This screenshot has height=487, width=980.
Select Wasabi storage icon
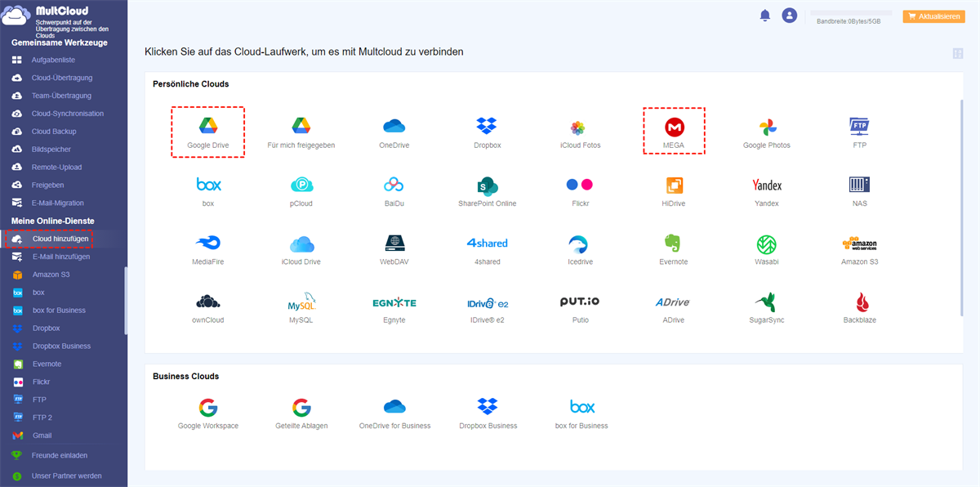pos(767,243)
